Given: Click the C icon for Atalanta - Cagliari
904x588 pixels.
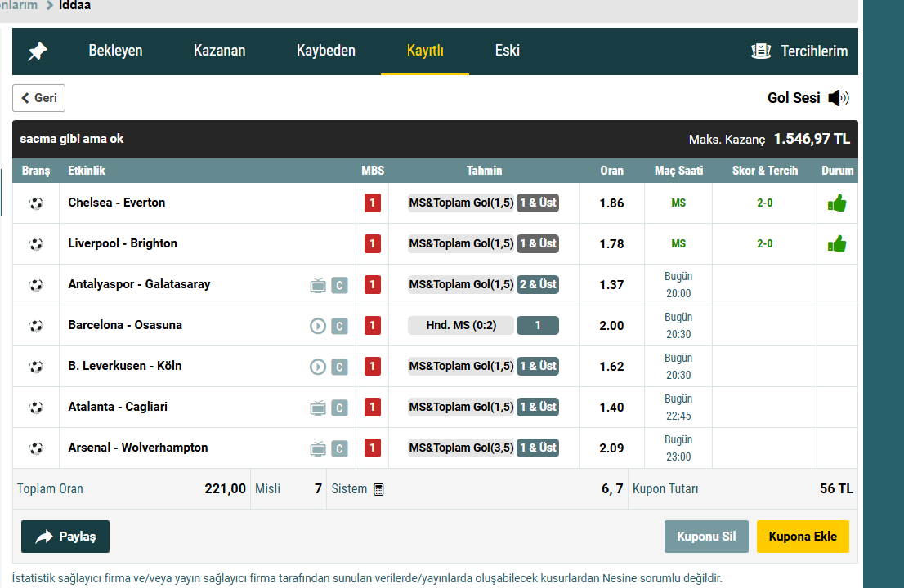Looking at the screenshot, I should [339, 408].
